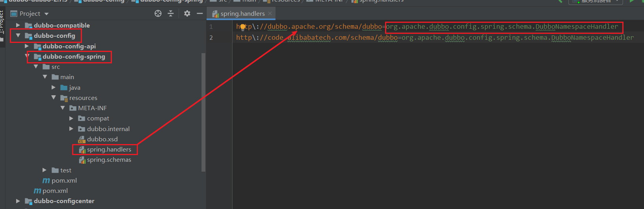Open spring.schemas file name

point(109,159)
